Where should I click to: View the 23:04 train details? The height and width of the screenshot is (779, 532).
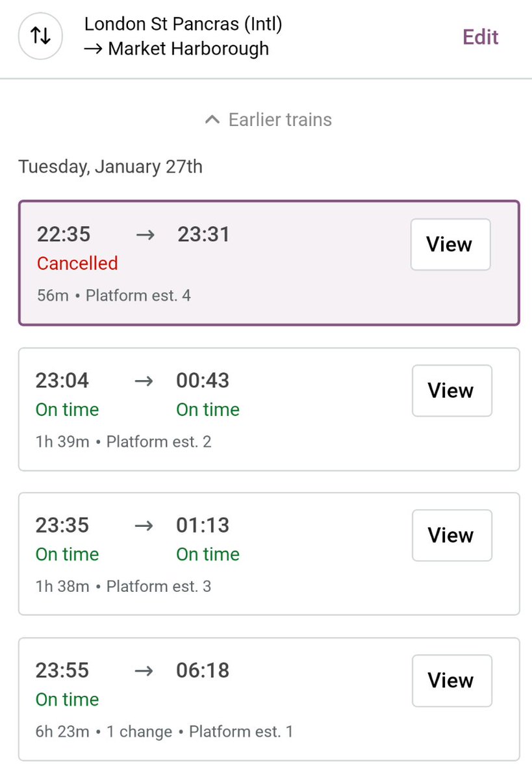[x=451, y=390]
